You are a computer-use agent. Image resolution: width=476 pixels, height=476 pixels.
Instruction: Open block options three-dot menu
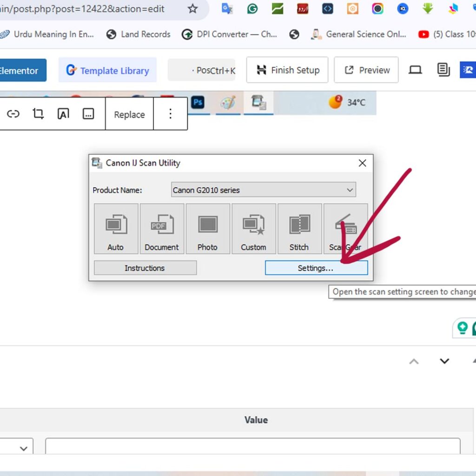click(170, 114)
